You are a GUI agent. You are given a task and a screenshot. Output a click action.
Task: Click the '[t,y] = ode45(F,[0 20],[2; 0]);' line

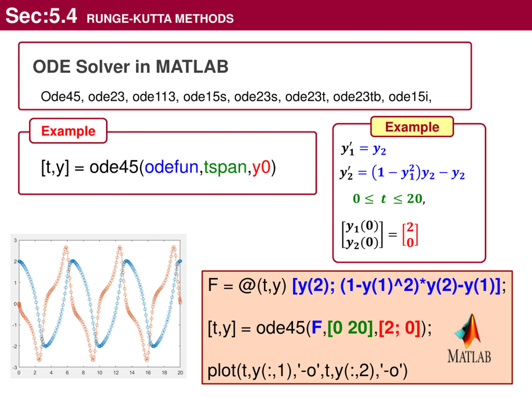(x=320, y=328)
